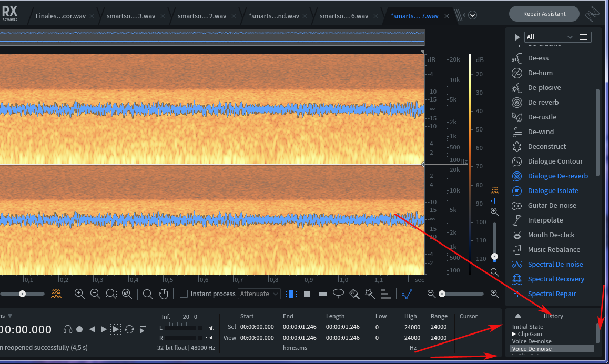609x364 pixels.
Task: Open the Repair Assistant
Action: click(544, 14)
